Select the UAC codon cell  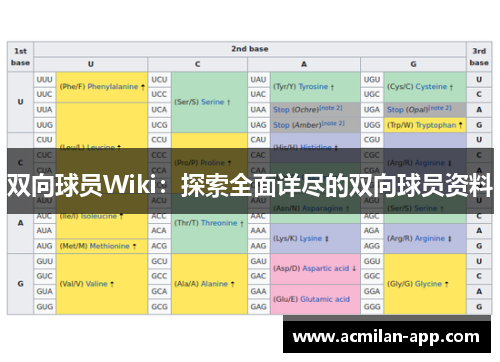point(259,94)
